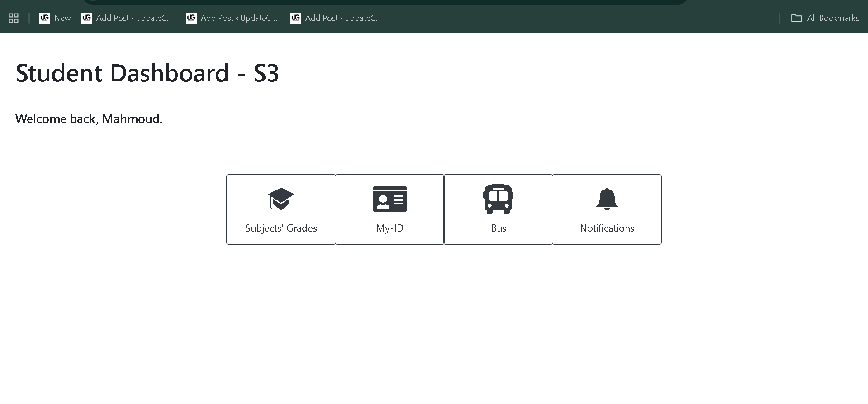Open the third Add Post bookmark
The image size is (868, 404).
pos(343,18)
